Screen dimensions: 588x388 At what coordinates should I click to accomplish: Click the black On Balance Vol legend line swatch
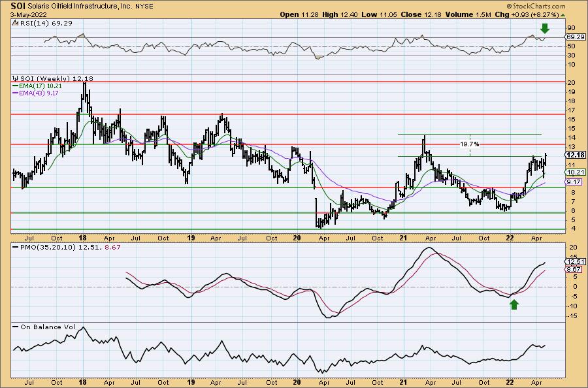(16, 327)
